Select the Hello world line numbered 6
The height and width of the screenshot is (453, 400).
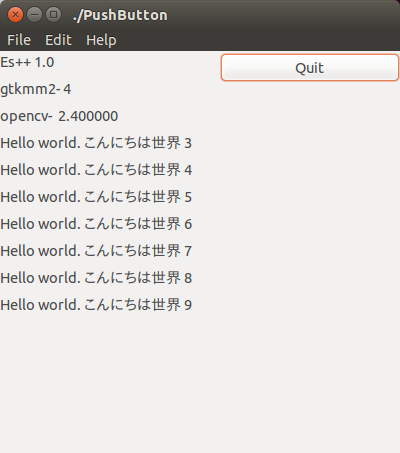pos(96,224)
